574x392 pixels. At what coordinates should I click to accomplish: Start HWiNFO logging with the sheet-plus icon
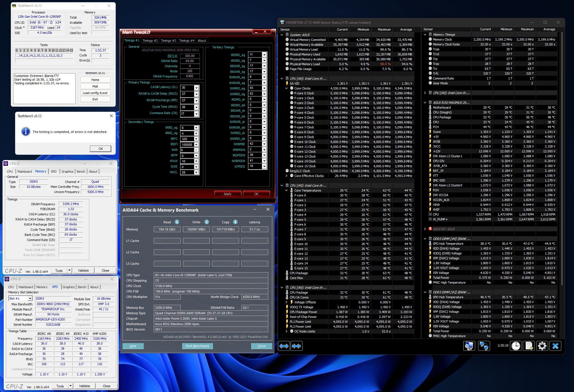click(x=529, y=346)
